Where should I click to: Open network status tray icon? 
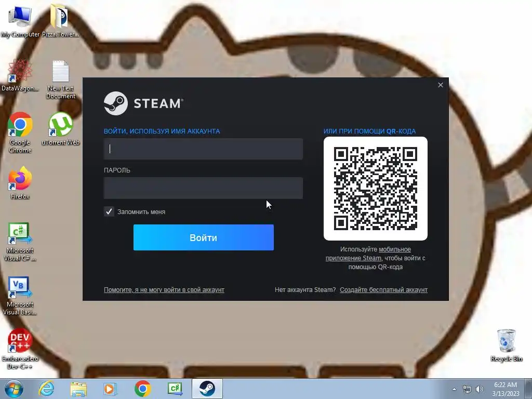[x=467, y=389]
